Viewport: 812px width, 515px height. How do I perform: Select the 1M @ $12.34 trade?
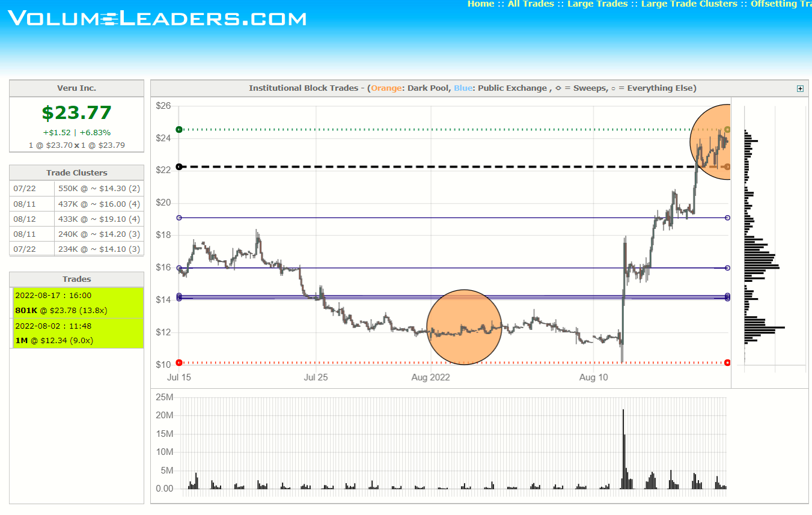[78, 333]
